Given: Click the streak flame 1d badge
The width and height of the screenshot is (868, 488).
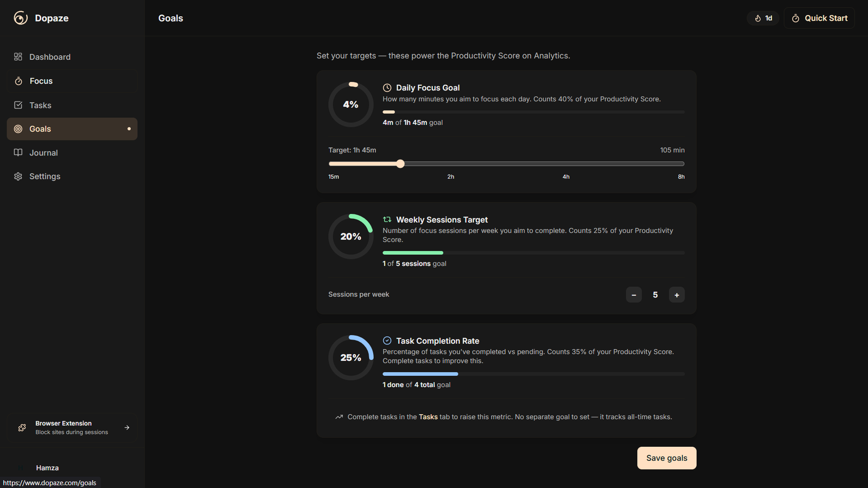Looking at the screenshot, I should point(763,18).
